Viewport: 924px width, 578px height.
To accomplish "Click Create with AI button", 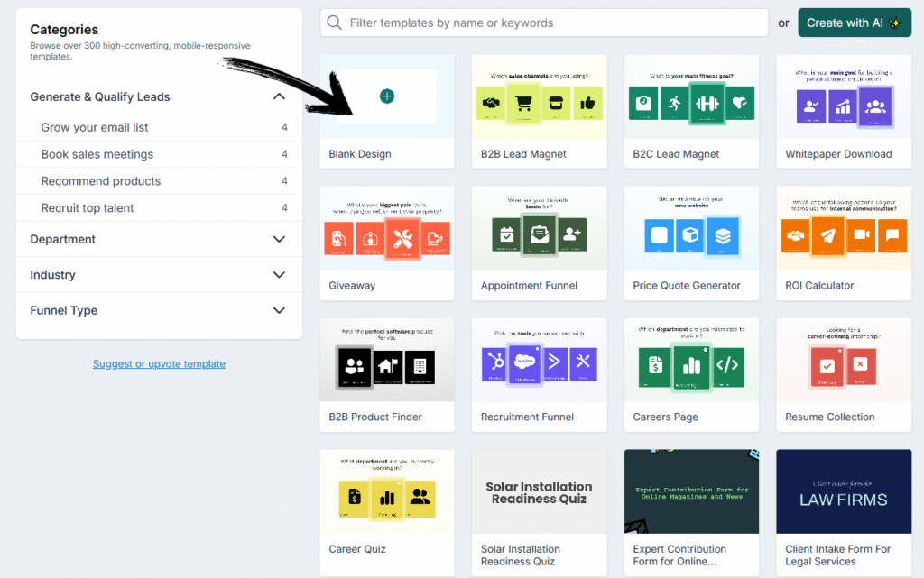I will click(x=854, y=23).
